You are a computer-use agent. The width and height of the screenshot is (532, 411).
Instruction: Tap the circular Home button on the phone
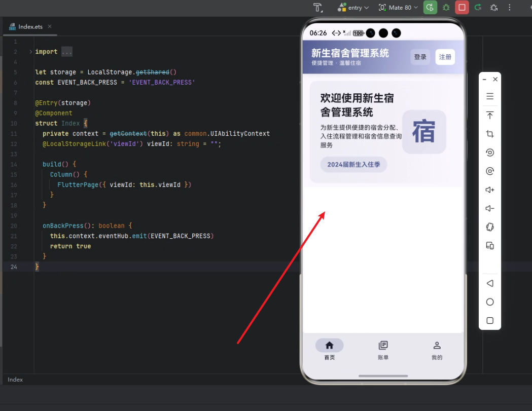489,302
